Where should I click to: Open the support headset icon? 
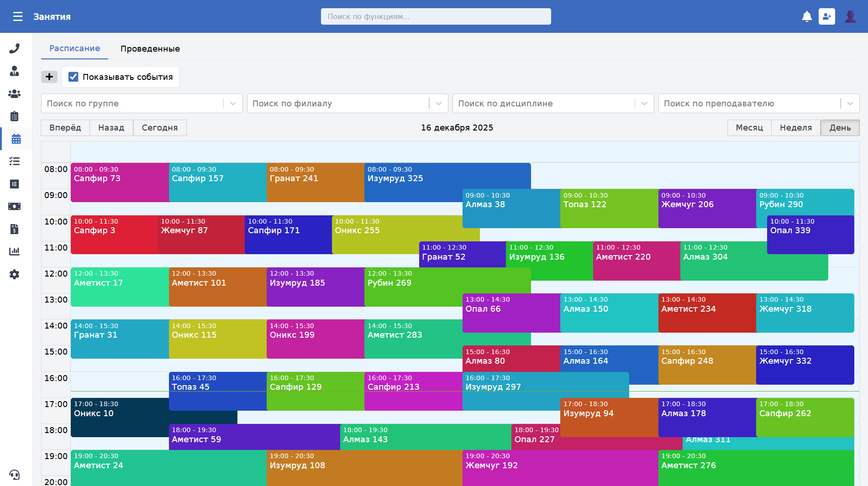tap(15, 475)
